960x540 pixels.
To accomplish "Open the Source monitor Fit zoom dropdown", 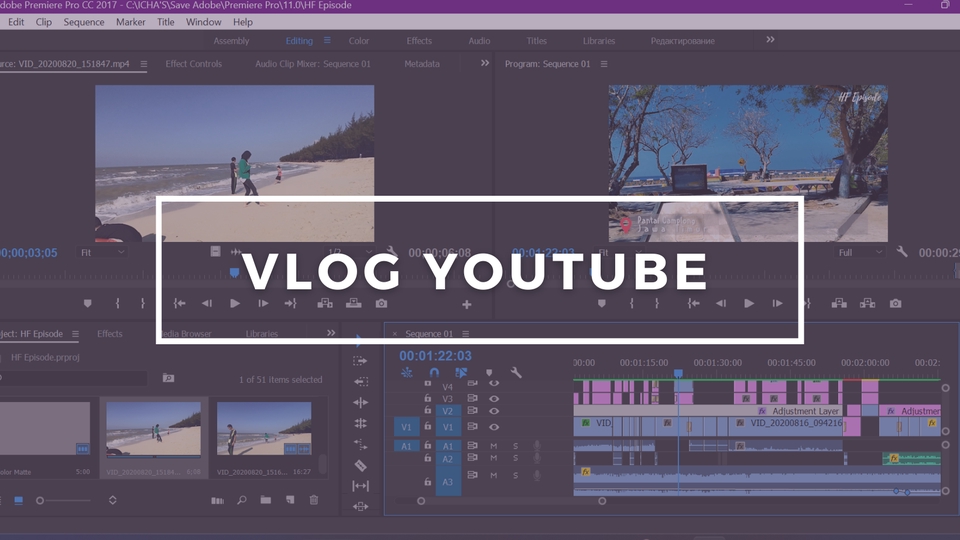I will click(102, 252).
